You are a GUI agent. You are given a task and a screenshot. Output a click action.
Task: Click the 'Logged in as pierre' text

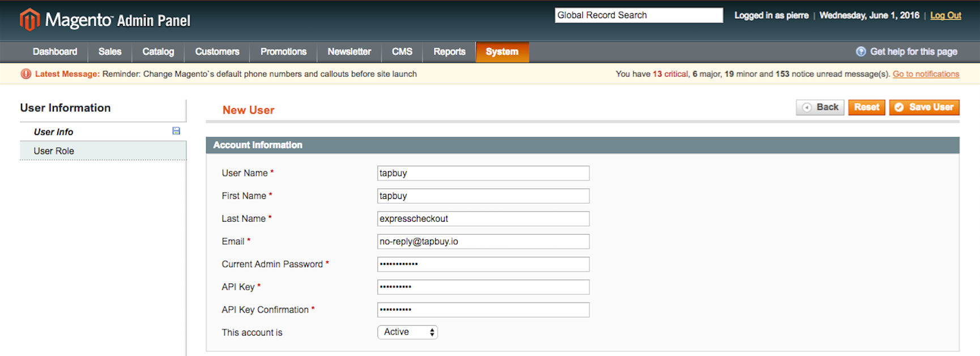point(772,15)
